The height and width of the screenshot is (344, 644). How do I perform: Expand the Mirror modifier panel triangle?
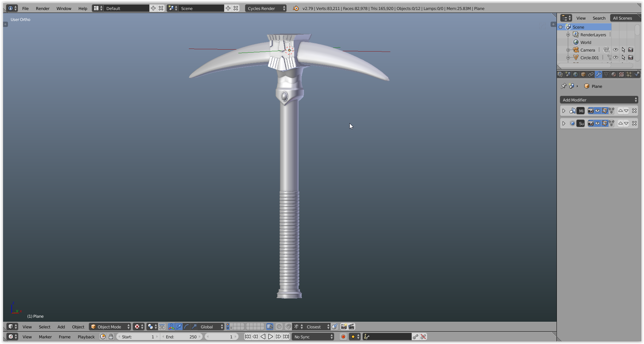(x=564, y=111)
